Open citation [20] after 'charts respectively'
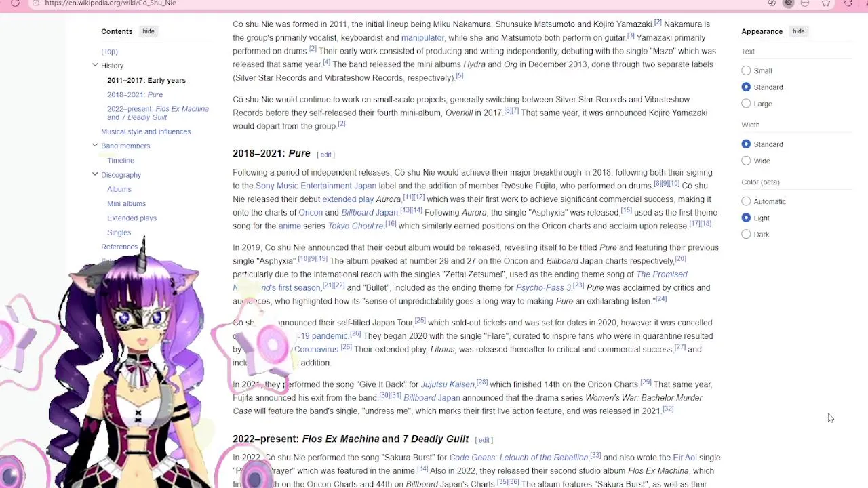Image resolution: width=868 pixels, height=488 pixels. [x=680, y=258]
